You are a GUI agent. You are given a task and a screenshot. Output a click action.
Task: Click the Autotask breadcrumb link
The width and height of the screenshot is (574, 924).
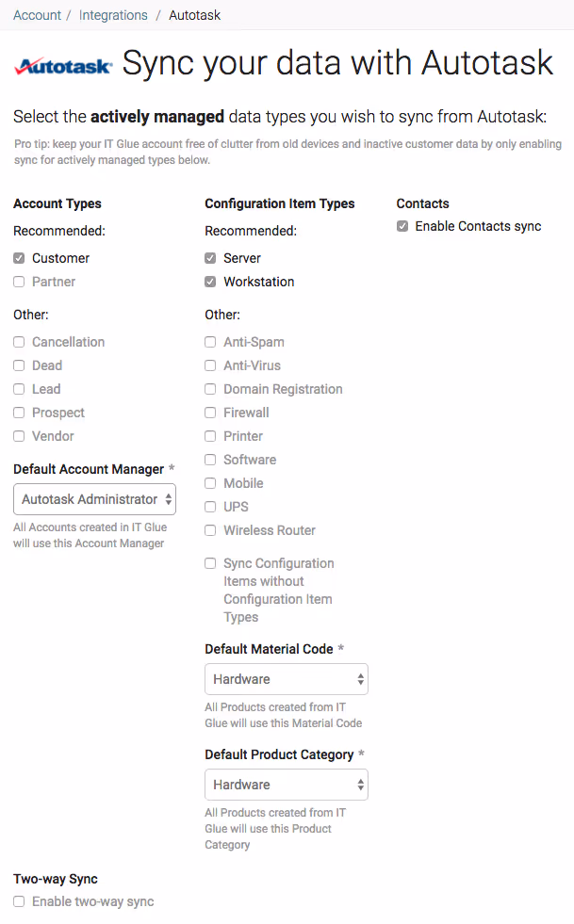[193, 14]
